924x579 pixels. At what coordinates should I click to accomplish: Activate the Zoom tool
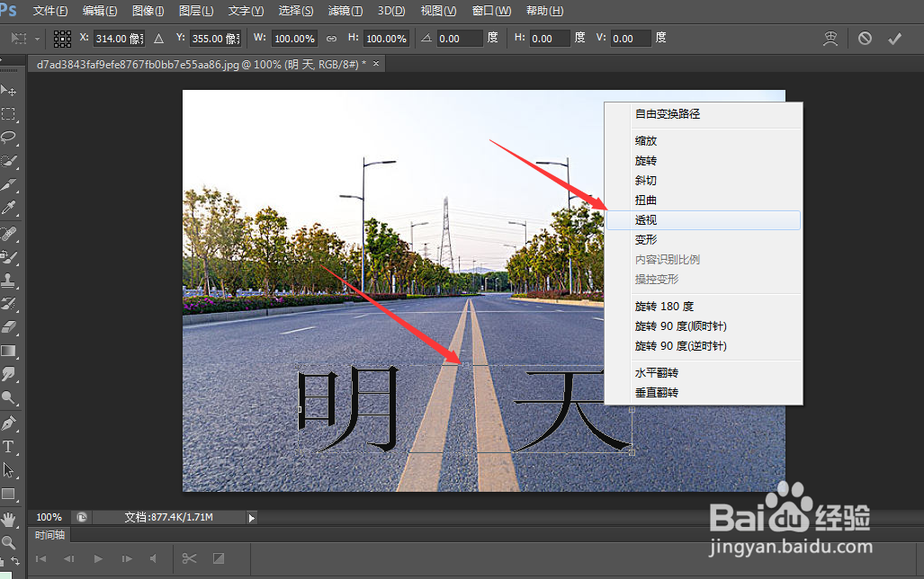10,542
